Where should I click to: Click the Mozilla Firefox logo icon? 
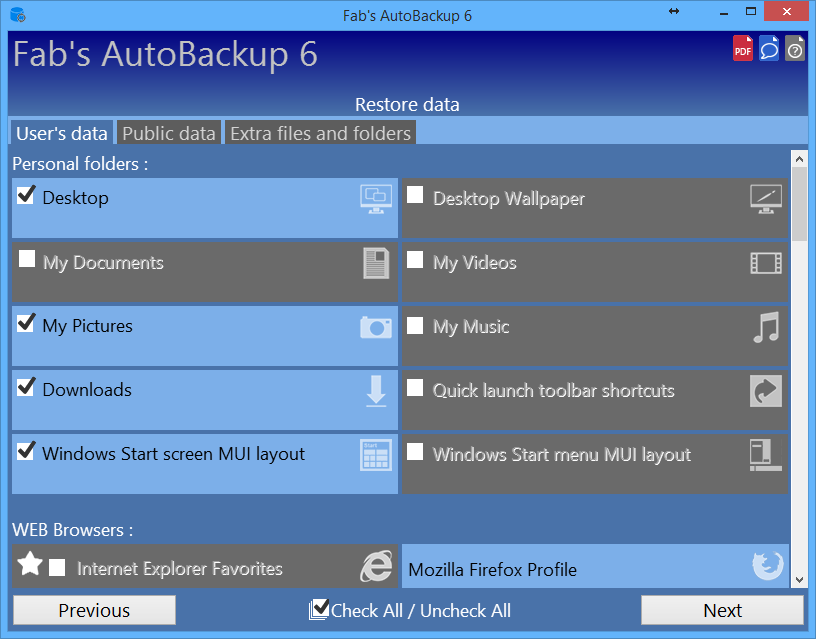click(768, 566)
